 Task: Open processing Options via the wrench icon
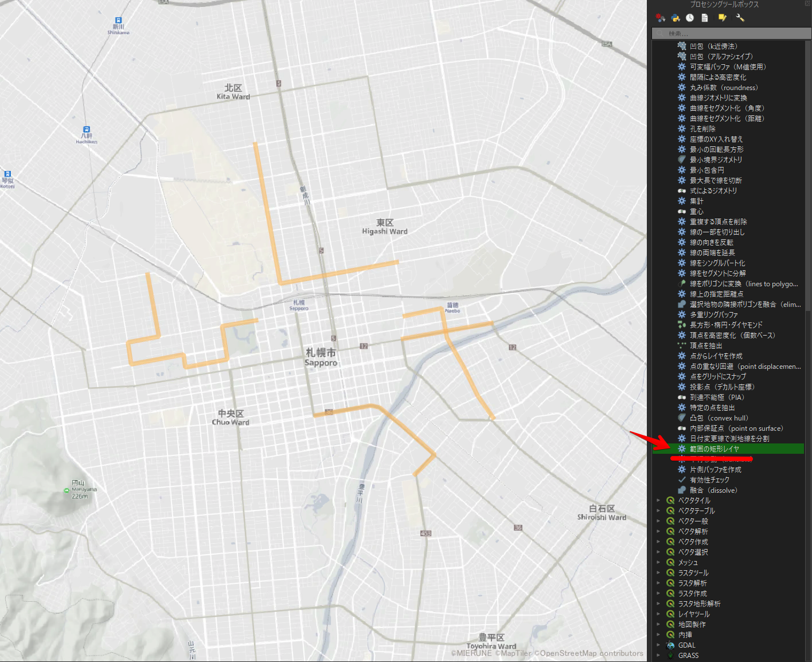[740, 18]
